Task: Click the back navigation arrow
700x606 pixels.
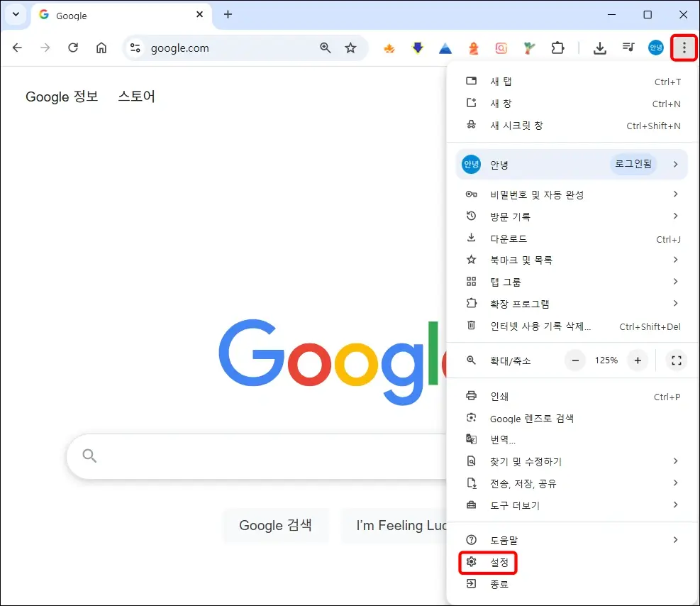Action: click(18, 48)
